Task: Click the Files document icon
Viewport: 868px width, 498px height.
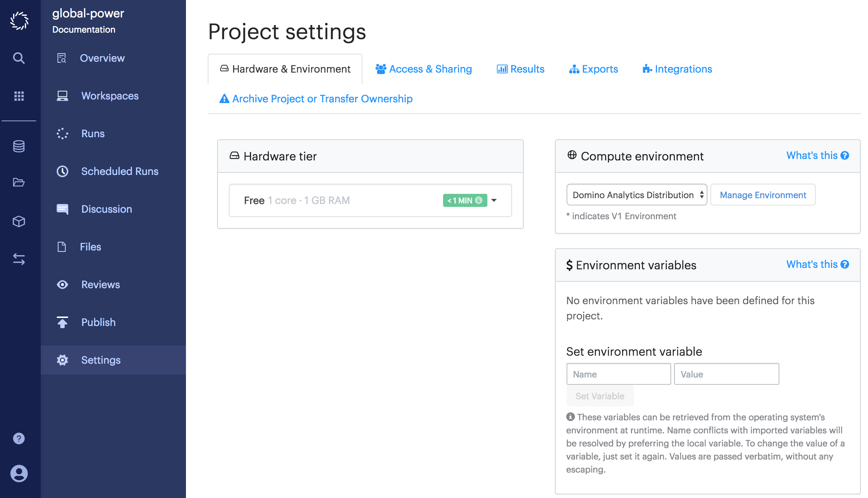Action: (x=62, y=247)
